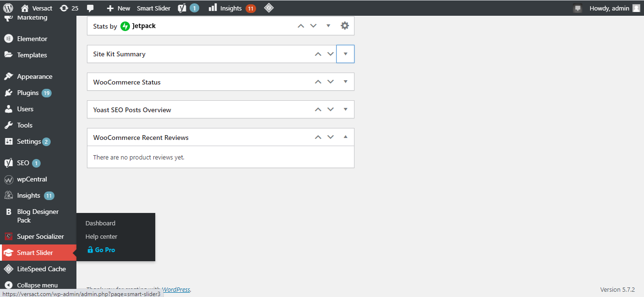
Task: Toggle the Stats by Jetpack panel
Action: [328, 26]
